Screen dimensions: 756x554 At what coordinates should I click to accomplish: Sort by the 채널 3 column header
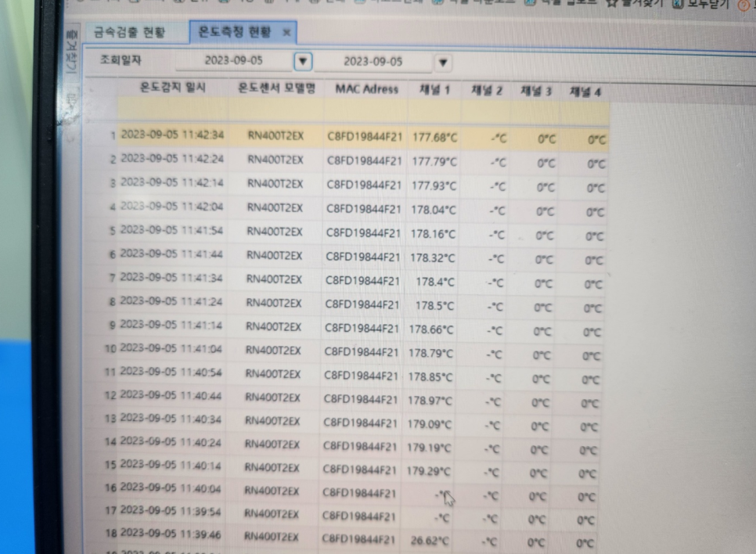535,92
